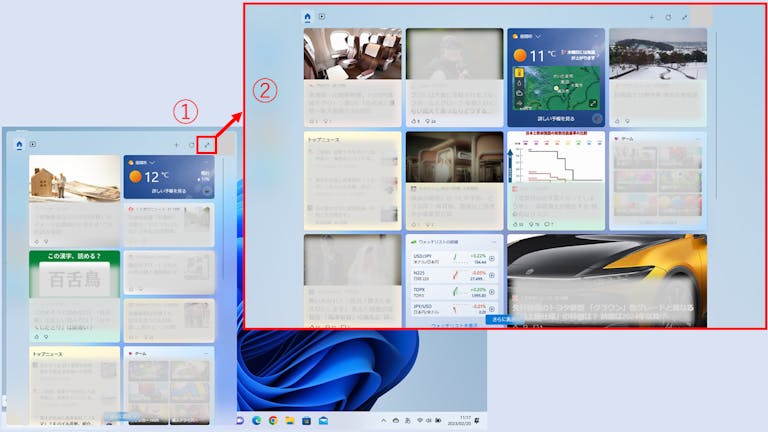
Task: Add widgets with plus in small panel
Action: pyautogui.click(x=176, y=145)
